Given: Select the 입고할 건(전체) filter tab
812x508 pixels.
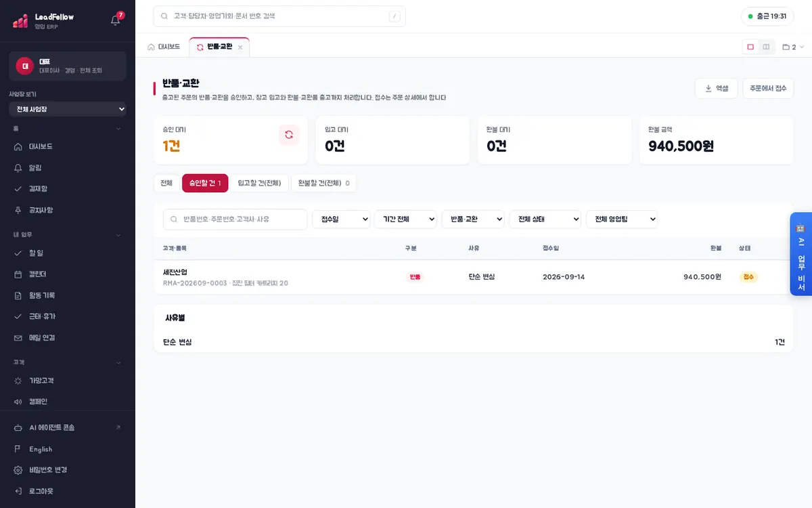Looking at the screenshot, I should coord(259,183).
